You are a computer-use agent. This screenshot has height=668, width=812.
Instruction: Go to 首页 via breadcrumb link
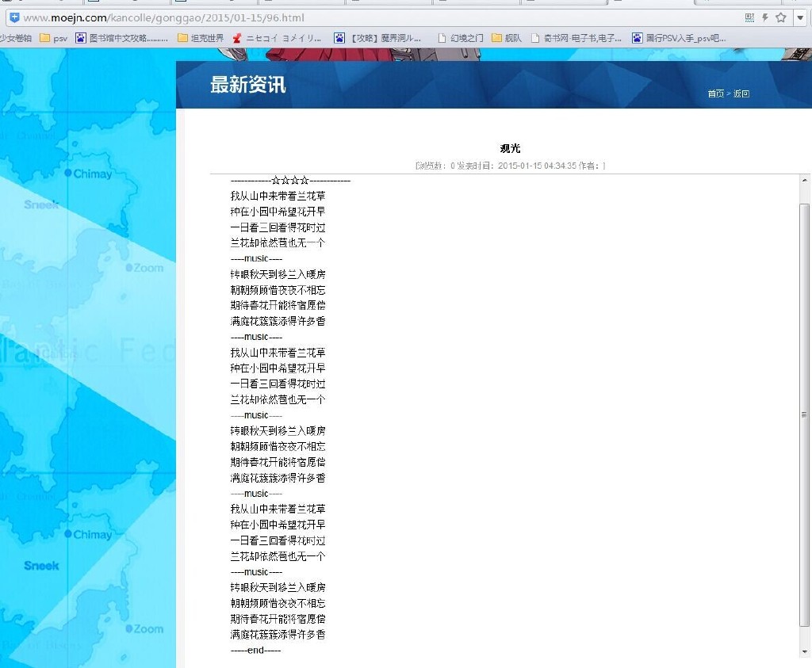click(x=715, y=94)
